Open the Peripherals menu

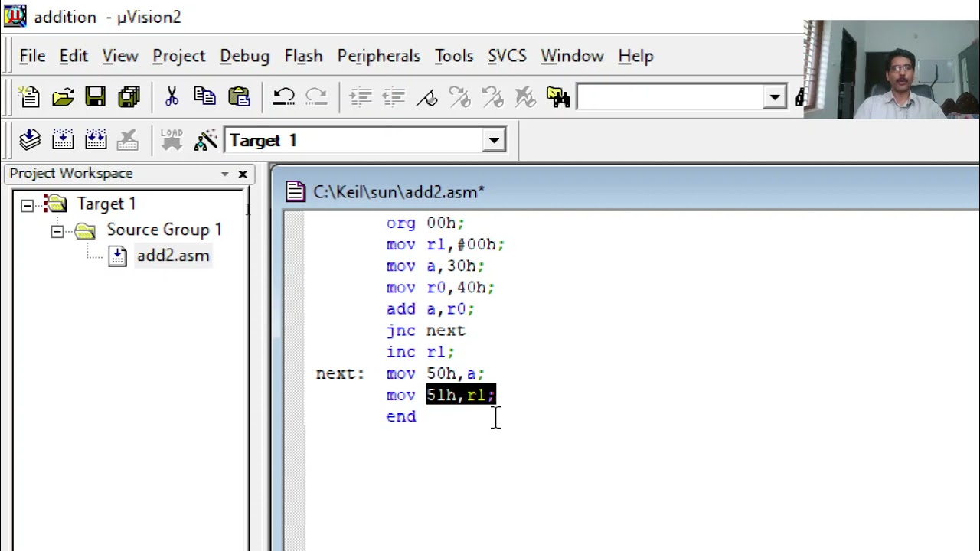tap(379, 56)
